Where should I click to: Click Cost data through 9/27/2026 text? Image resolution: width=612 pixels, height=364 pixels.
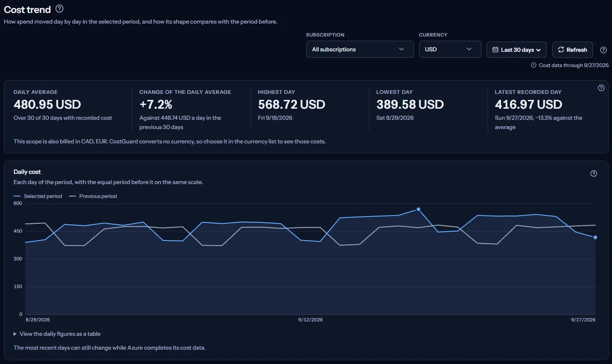[574, 65]
